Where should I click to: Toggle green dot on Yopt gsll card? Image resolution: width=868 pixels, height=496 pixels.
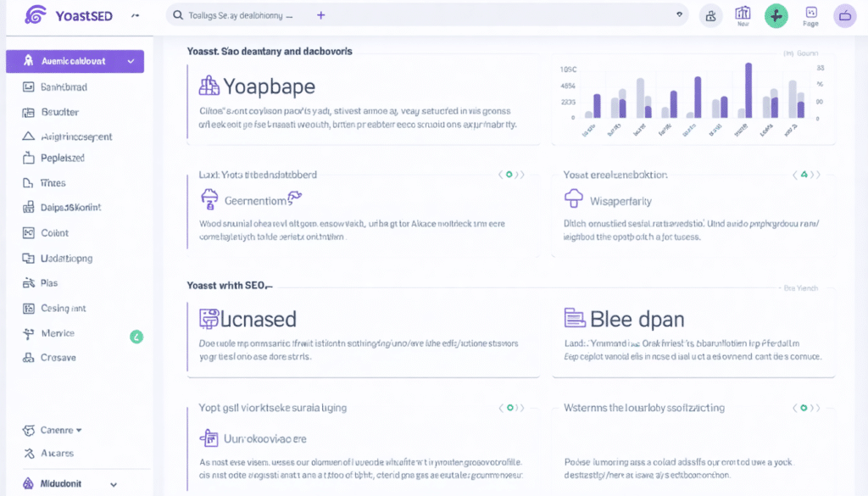point(509,408)
